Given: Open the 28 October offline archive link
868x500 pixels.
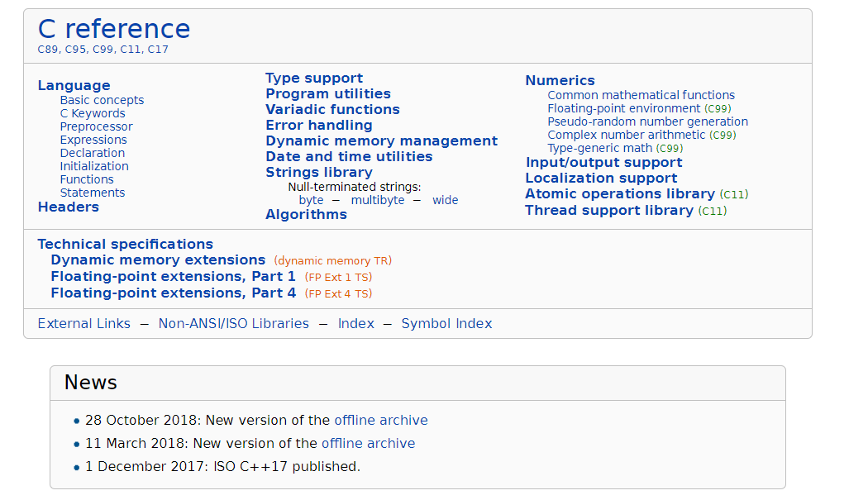Looking at the screenshot, I should [381, 421].
